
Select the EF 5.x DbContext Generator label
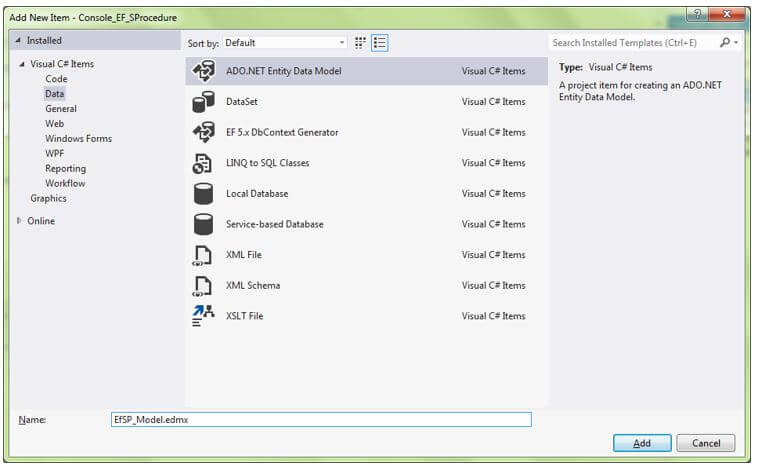click(x=282, y=132)
